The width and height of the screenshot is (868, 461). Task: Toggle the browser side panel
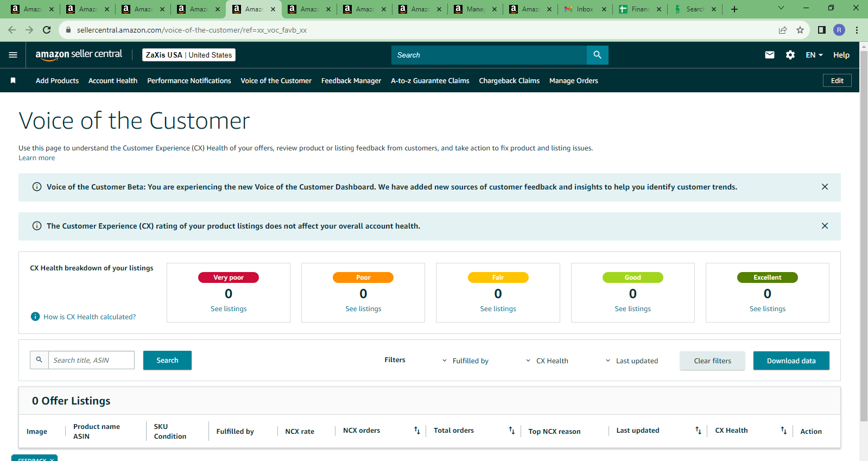click(x=822, y=30)
